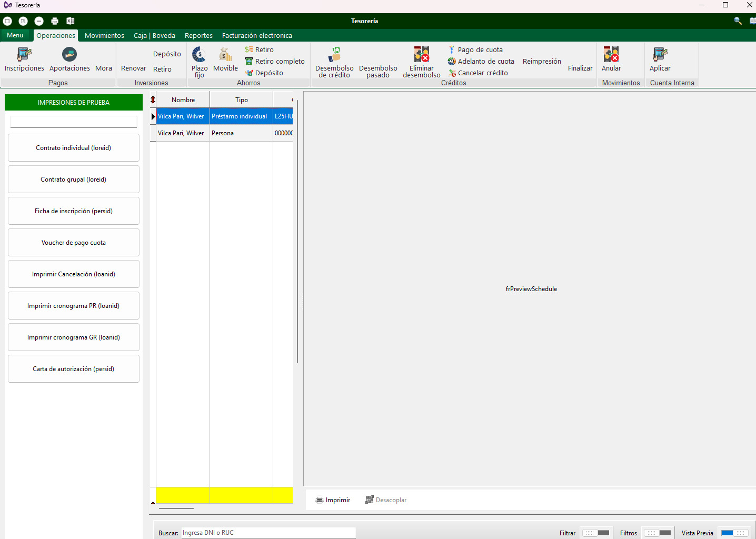Expand the grid column selector icon
Image resolution: width=756 pixels, height=539 pixels.
pyautogui.click(x=153, y=99)
